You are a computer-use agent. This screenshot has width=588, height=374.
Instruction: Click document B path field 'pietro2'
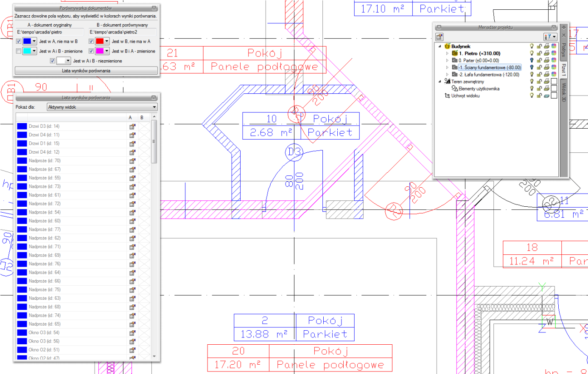coord(122,32)
